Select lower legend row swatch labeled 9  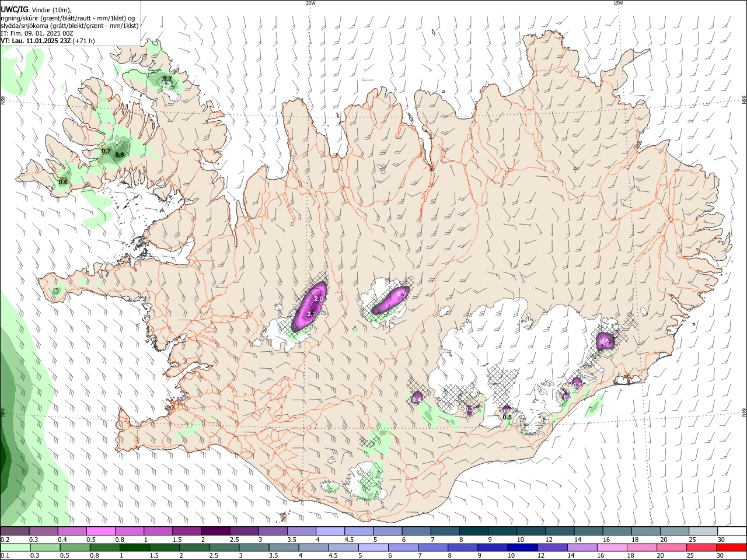[x=492, y=548]
